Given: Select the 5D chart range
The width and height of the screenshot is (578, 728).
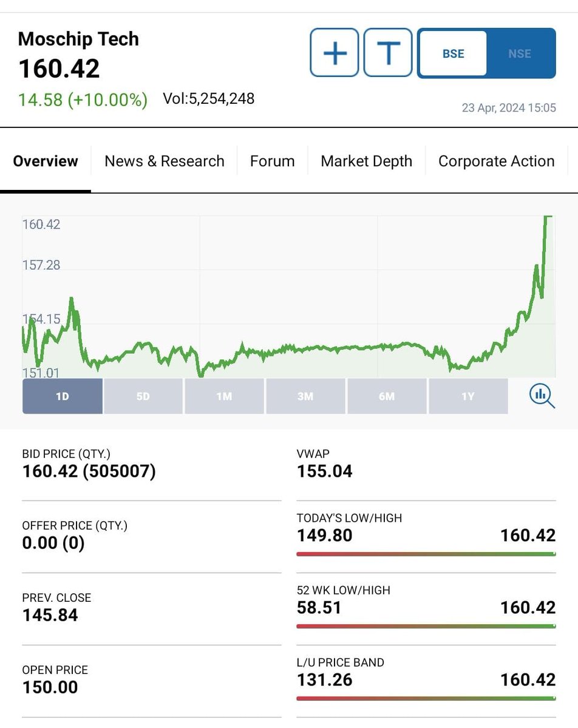Looking at the screenshot, I should click(x=143, y=396).
